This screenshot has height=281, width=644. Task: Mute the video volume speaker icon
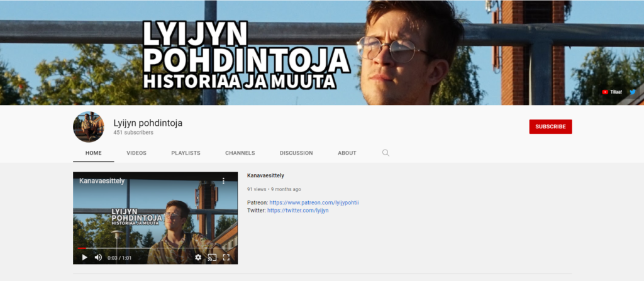pyautogui.click(x=98, y=257)
